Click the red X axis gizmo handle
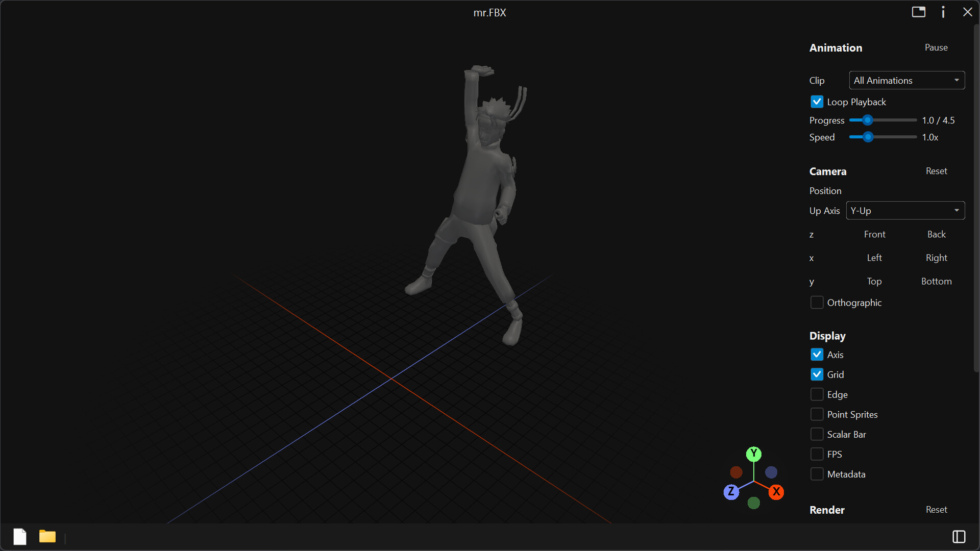 pyautogui.click(x=776, y=492)
